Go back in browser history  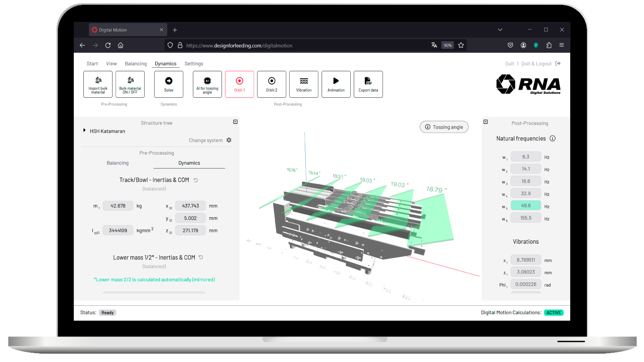tap(82, 45)
